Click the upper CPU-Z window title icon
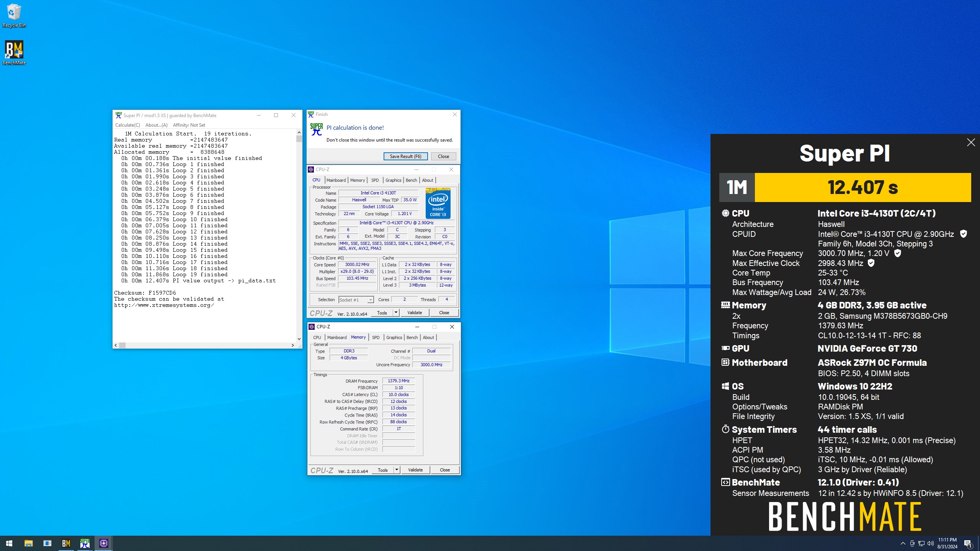The height and width of the screenshot is (551, 980). 311,170
